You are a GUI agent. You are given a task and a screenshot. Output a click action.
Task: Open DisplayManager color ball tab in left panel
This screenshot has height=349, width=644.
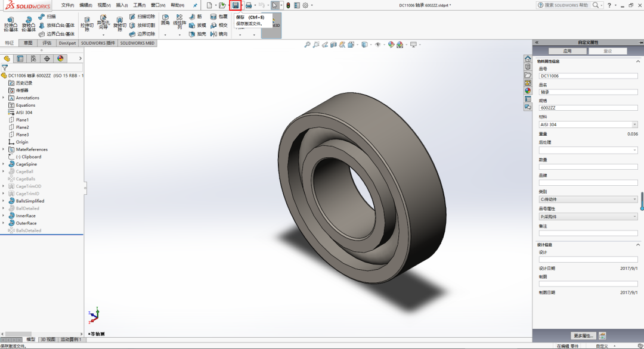[x=60, y=58]
